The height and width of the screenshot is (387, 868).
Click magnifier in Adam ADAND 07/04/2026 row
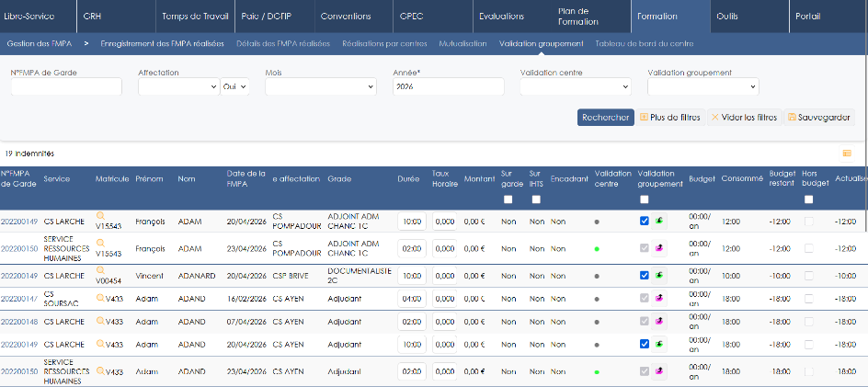[x=100, y=321]
